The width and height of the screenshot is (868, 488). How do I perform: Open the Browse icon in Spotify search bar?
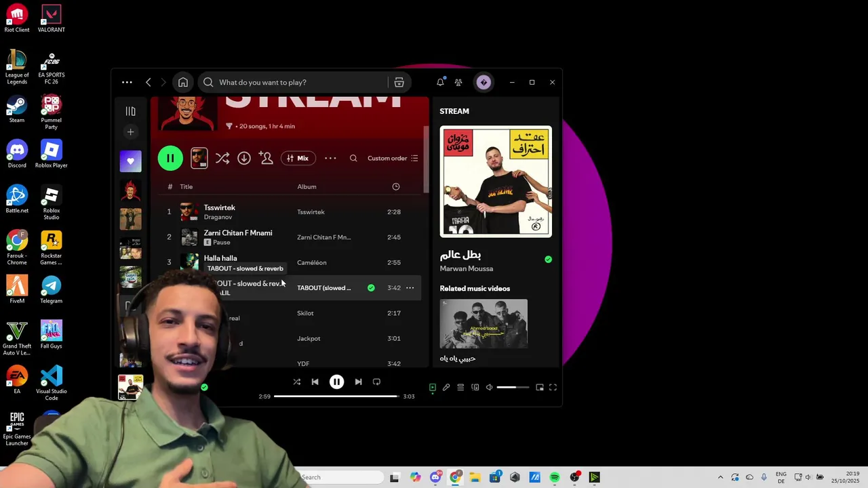[x=399, y=82]
